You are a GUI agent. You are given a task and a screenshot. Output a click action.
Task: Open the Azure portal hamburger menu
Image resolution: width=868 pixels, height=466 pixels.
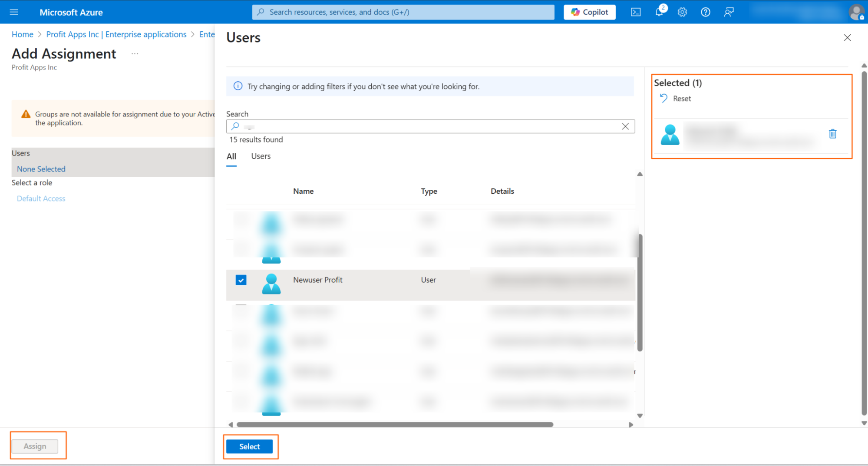[14, 12]
